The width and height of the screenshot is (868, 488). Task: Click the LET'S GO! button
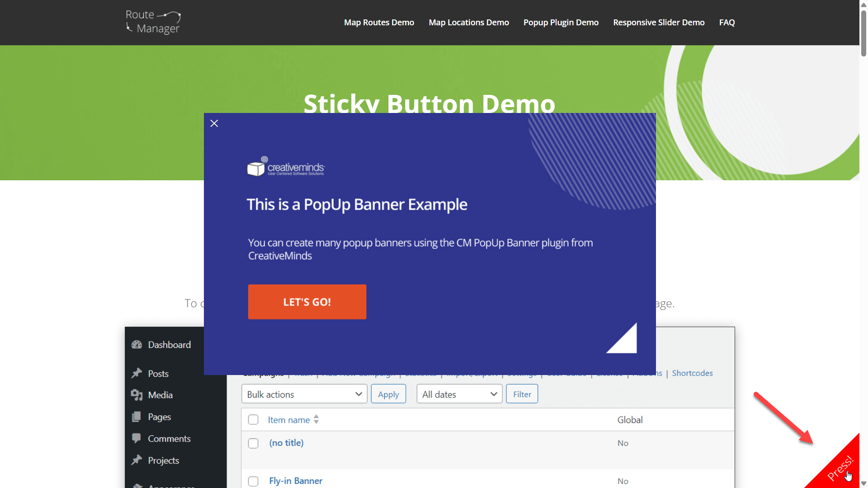click(x=307, y=302)
